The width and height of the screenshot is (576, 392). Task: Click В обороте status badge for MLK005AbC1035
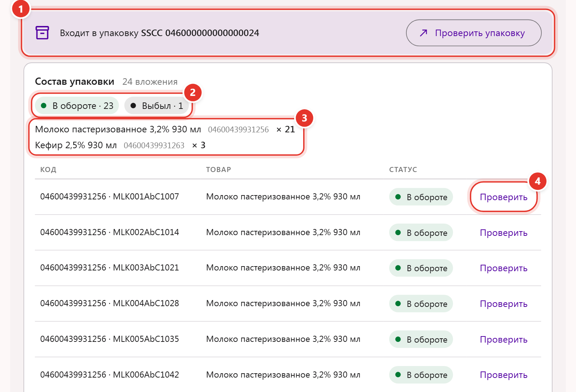tap(421, 339)
